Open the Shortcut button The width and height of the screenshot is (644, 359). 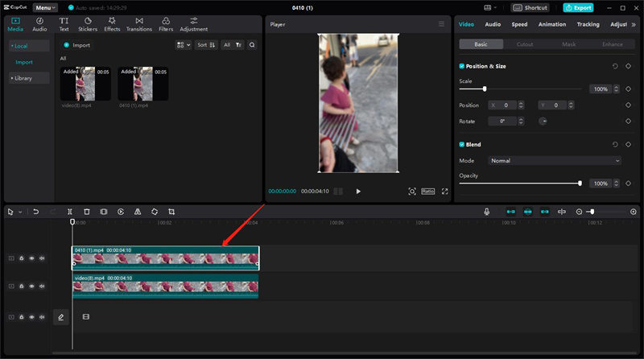pyautogui.click(x=530, y=8)
